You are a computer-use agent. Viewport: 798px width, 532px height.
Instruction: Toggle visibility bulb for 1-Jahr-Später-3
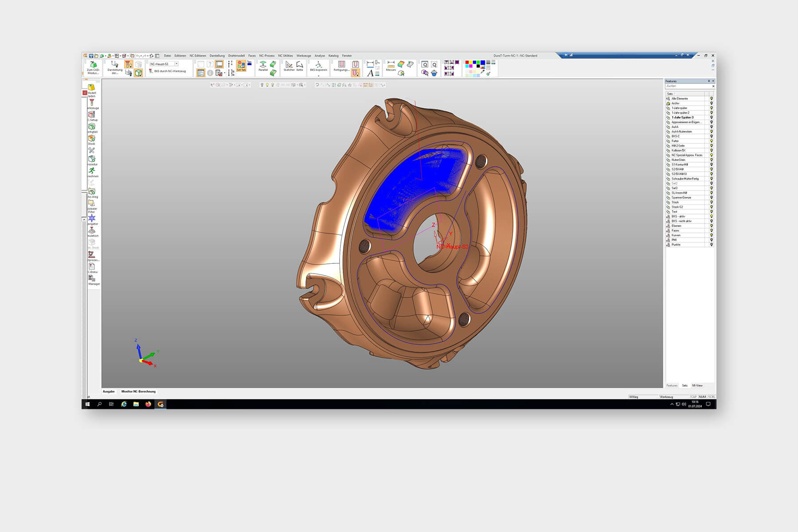click(x=712, y=117)
